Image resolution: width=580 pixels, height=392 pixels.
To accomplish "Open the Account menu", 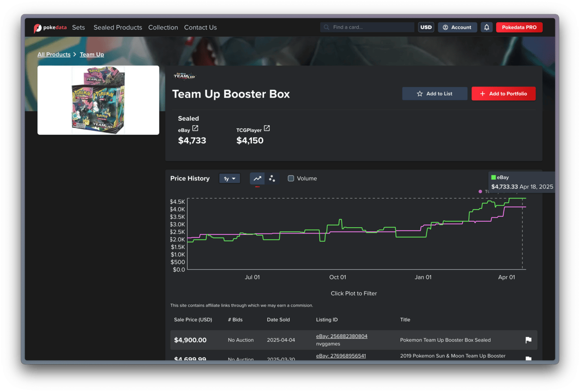I will coord(457,27).
